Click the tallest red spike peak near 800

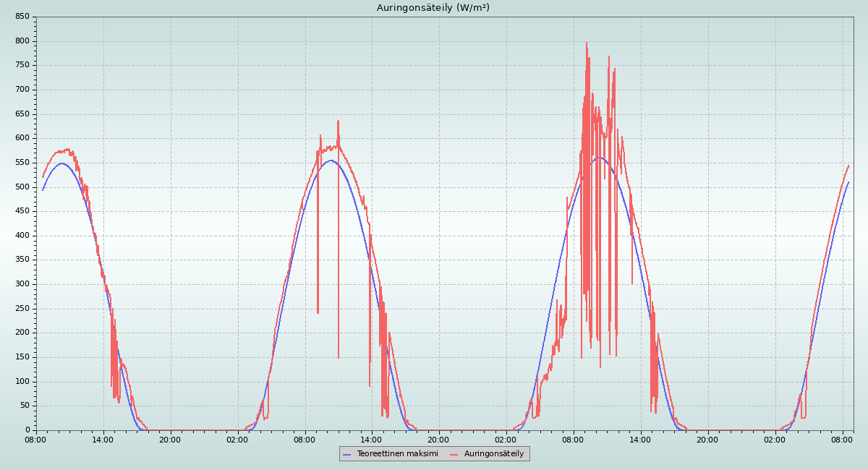(587, 43)
